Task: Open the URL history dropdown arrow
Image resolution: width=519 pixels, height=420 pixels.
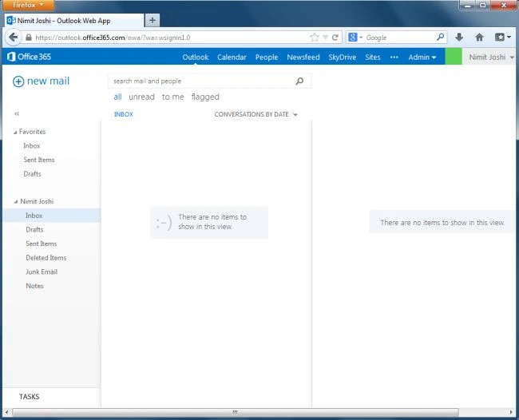Action: pyautogui.click(x=325, y=38)
